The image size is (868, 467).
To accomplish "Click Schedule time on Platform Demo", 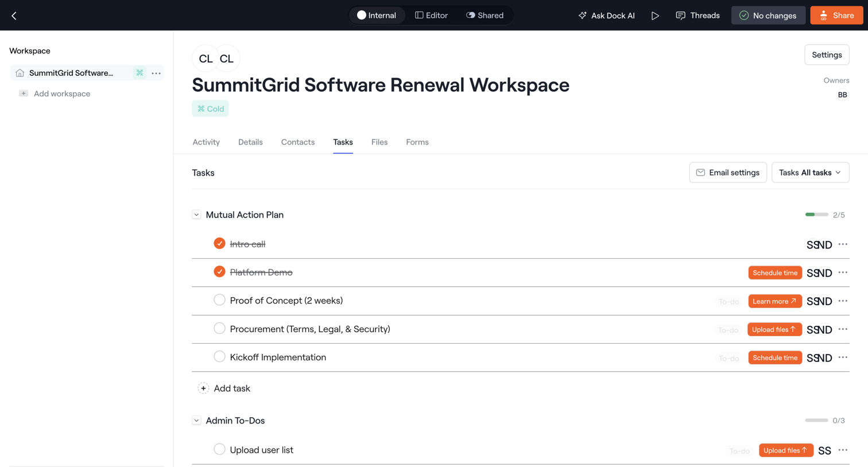I will coord(775,273).
